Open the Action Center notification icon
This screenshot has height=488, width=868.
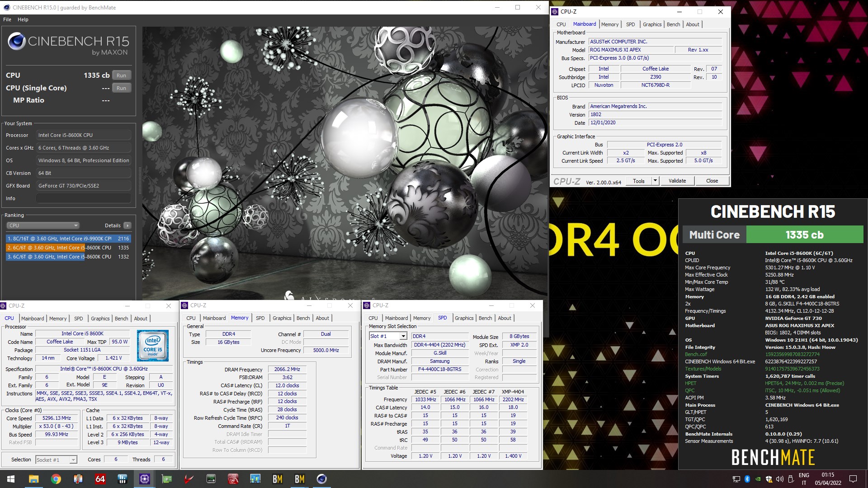(853, 479)
